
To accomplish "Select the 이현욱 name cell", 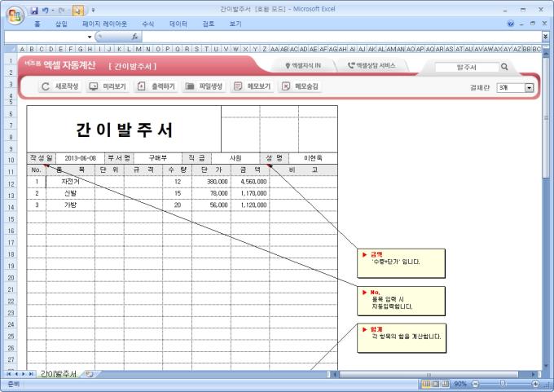I will click(313, 158).
